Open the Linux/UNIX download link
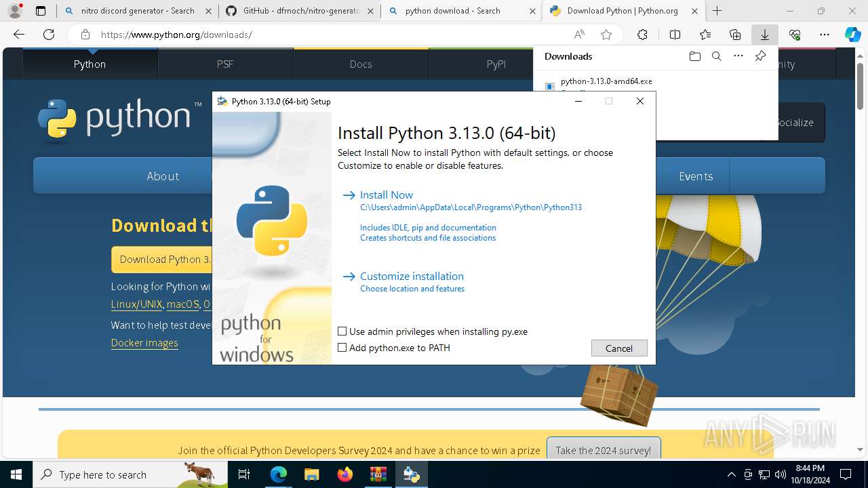 point(137,304)
